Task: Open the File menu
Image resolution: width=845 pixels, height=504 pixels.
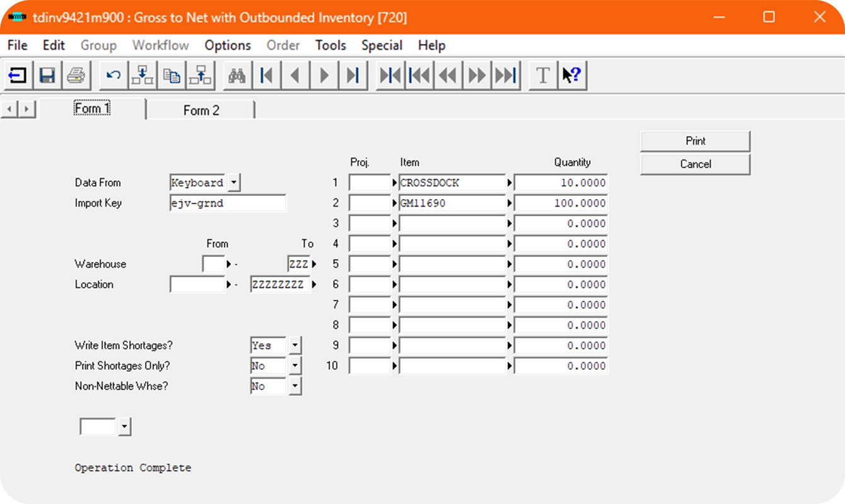Action: (x=18, y=45)
